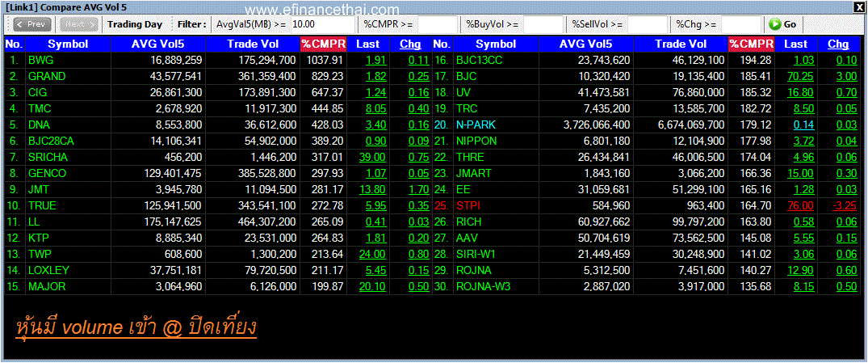The height and width of the screenshot is (363, 868).
Task: Select the UV symbol
Action: (463, 92)
